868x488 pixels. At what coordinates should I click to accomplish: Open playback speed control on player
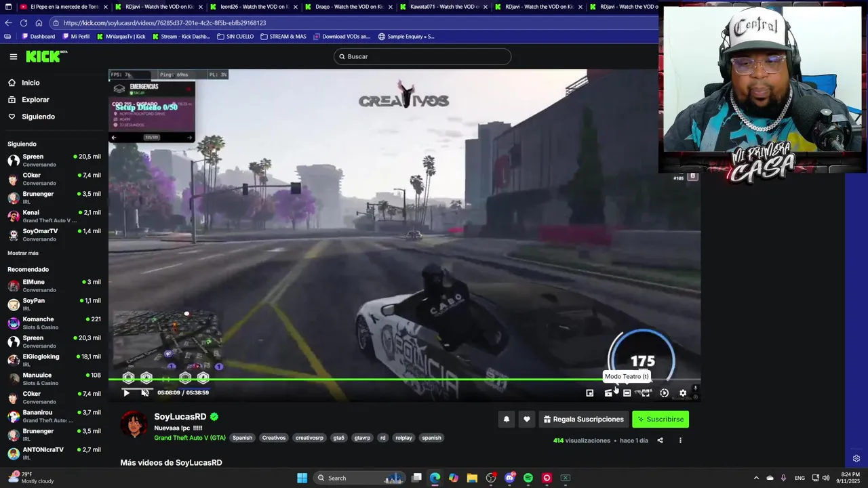coord(665,392)
